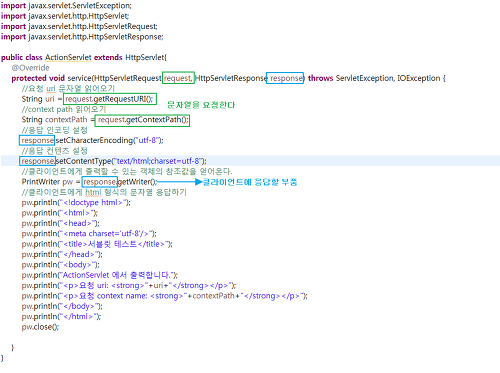Click setCharacterEncoding("utf-8") statement
500x373 pixels.
click(92, 140)
